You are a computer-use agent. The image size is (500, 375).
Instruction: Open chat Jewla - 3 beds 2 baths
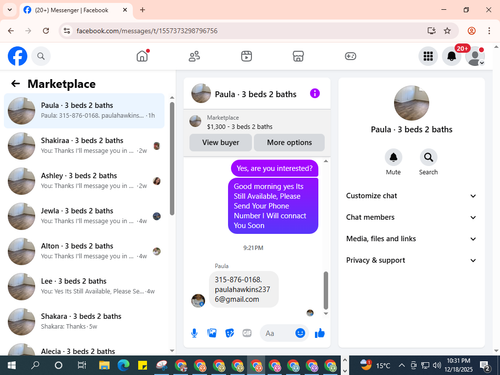(x=84, y=216)
